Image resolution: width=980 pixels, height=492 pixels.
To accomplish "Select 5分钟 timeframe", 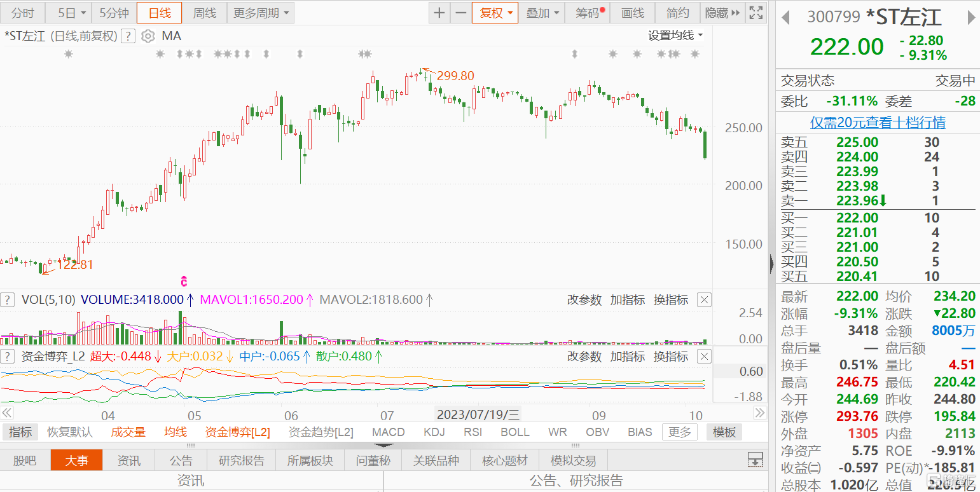I will pyautogui.click(x=114, y=13).
